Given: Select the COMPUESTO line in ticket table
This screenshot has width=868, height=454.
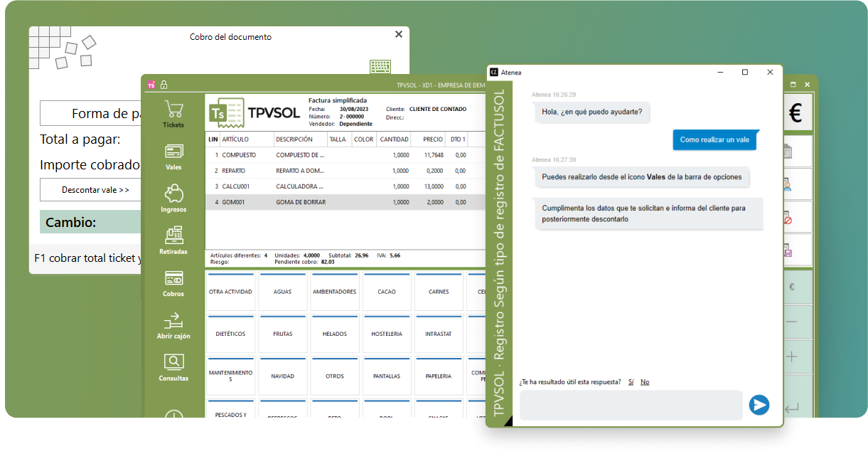Looking at the screenshot, I should tap(345, 154).
